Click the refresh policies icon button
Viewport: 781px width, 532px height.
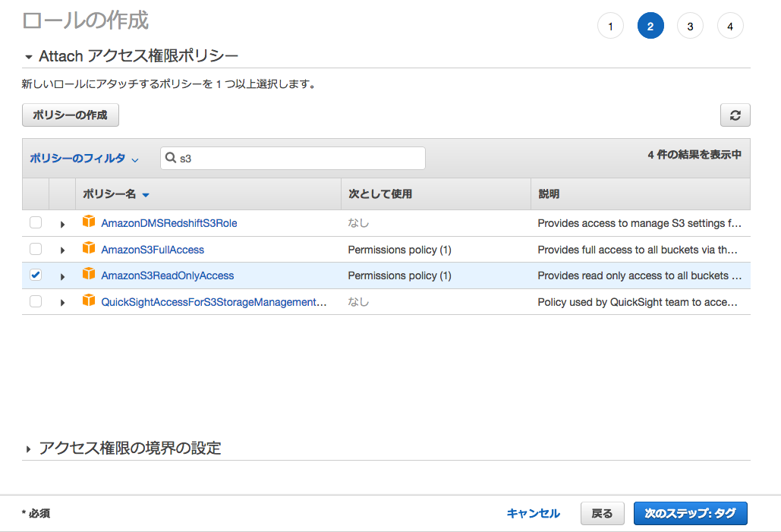[735, 115]
